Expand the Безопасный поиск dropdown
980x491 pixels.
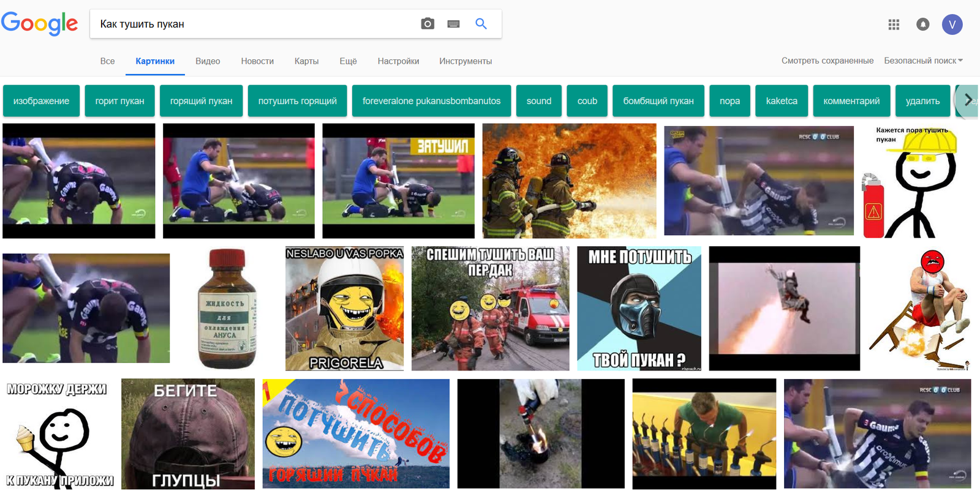923,61
